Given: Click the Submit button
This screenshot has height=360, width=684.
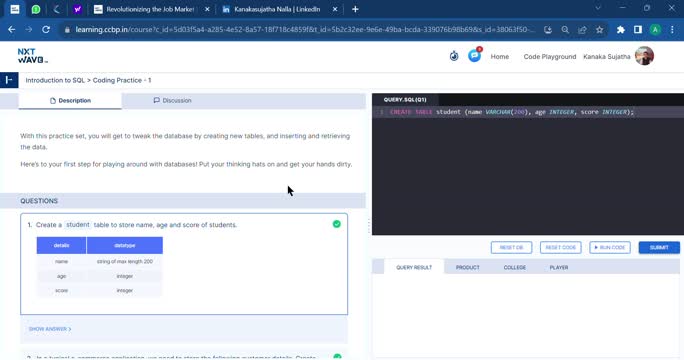Looking at the screenshot, I should 659,247.
